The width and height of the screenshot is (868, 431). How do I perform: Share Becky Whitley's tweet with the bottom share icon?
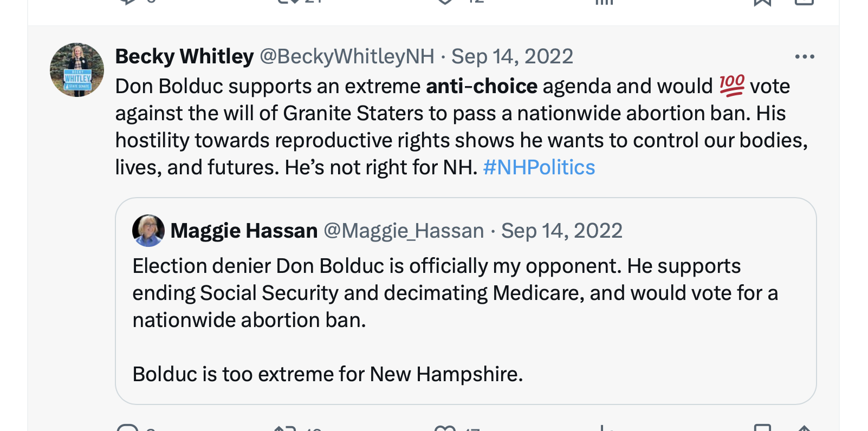(804, 429)
